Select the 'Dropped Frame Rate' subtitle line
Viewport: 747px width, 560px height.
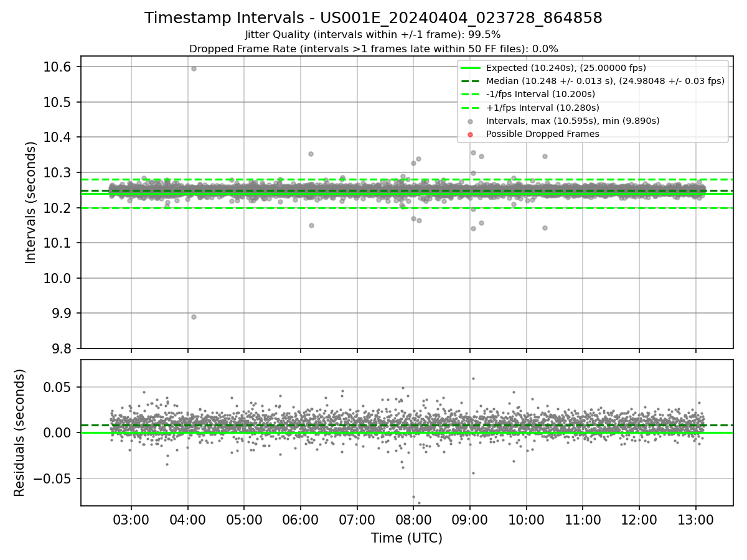pos(374,49)
